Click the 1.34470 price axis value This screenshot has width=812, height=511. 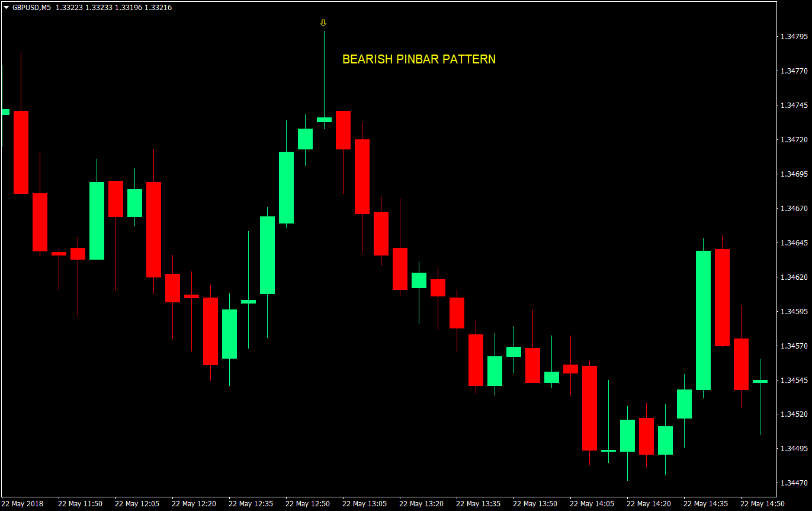pyautogui.click(x=794, y=484)
